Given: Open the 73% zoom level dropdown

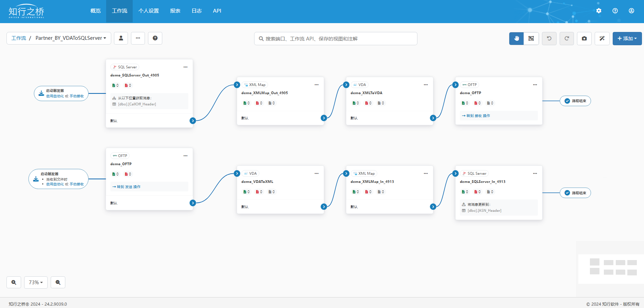Looking at the screenshot, I should 36,282.
